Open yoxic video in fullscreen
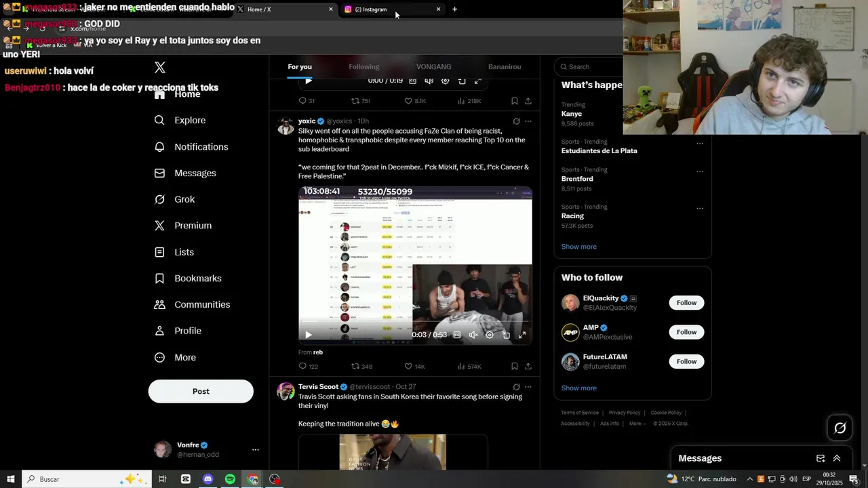 click(522, 335)
